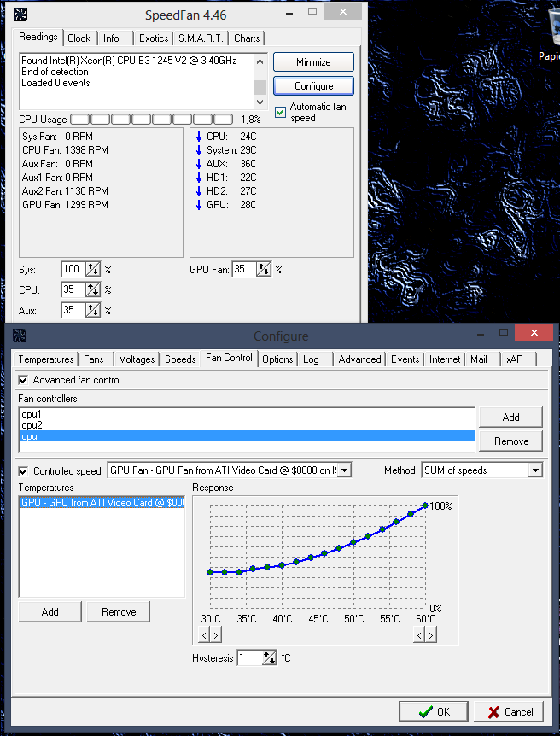Open the Log tab
The height and width of the screenshot is (736, 560).
pyautogui.click(x=311, y=359)
